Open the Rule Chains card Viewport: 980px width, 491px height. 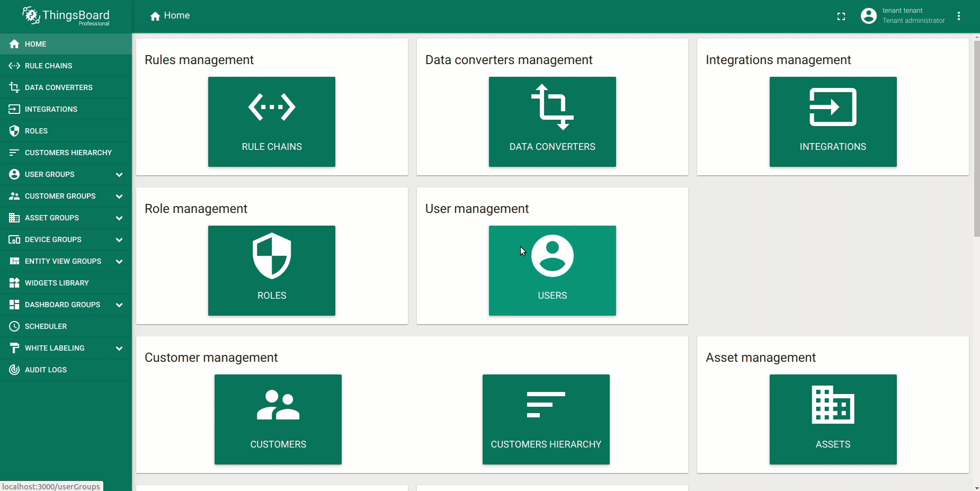[271, 122]
